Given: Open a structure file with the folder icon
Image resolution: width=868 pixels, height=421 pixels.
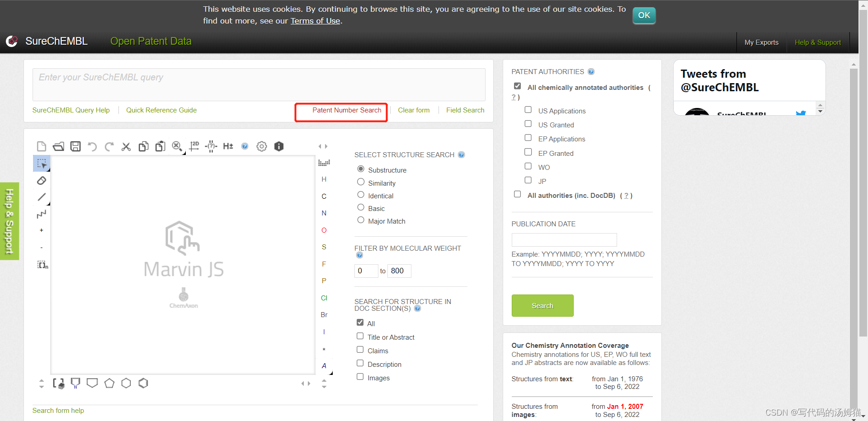Looking at the screenshot, I should (x=58, y=146).
